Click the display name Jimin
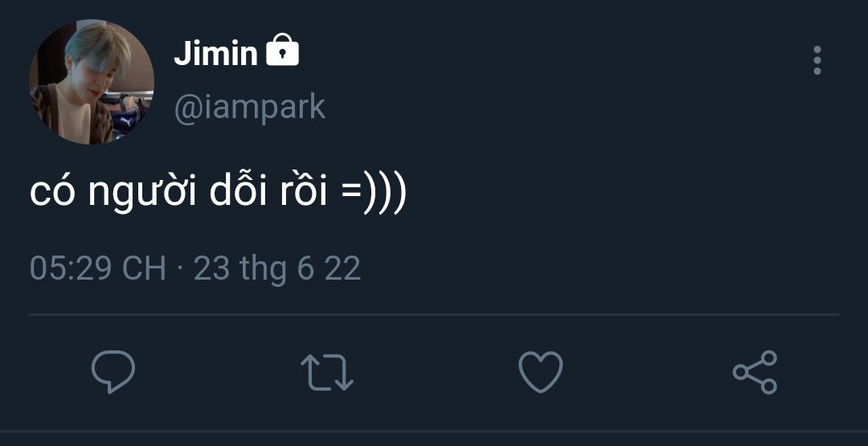This screenshot has width=868, height=446. tap(215, 55)
